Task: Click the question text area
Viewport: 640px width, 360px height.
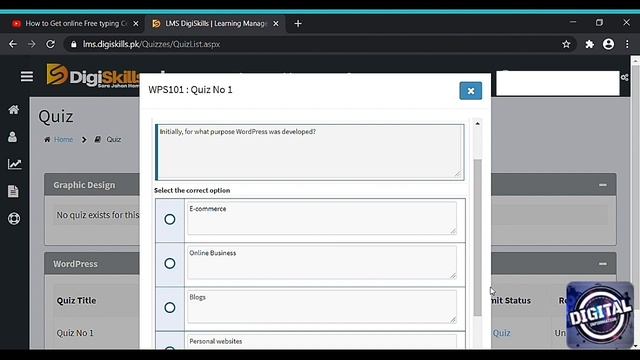Action: (x=310, y=152)
